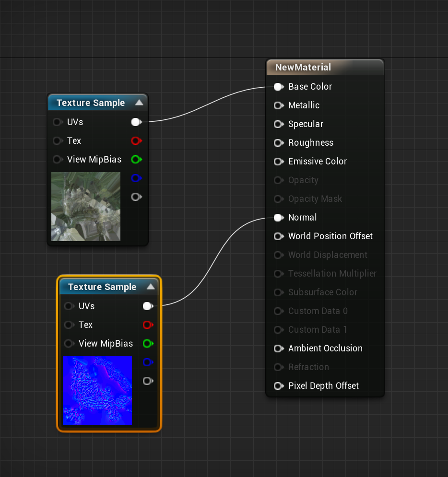The height and width of the screenshot is (477, 448).
Task: Select the blue normal map preview thumbnail
Action: (97, 391)
